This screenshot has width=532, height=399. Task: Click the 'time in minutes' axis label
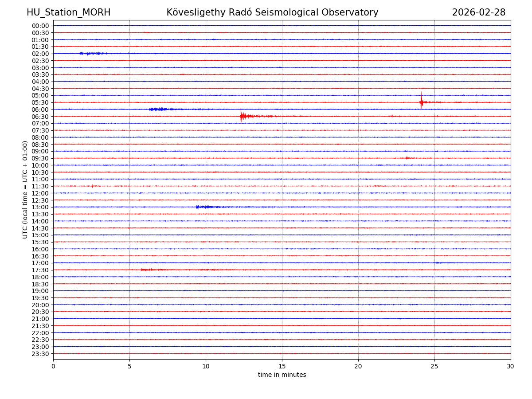tap(282, 375)
